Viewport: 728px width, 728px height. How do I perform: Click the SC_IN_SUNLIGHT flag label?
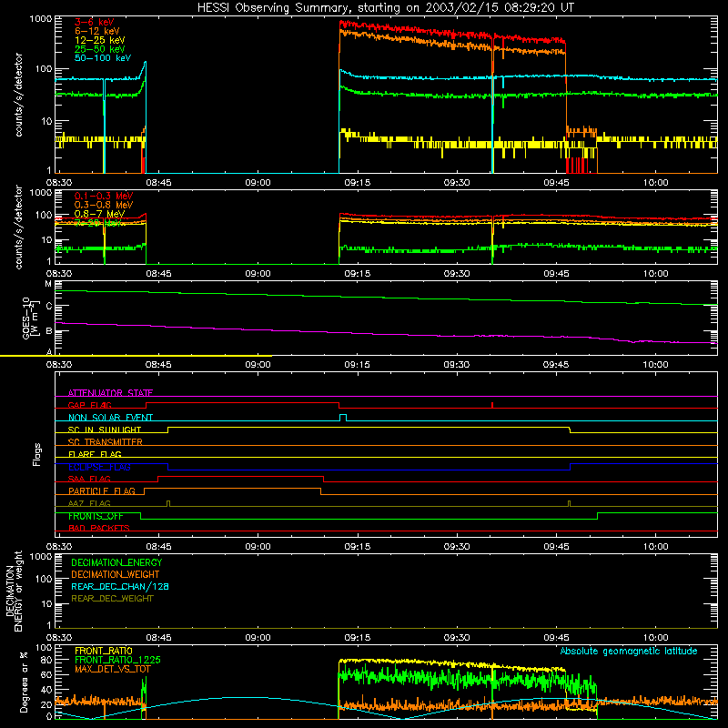click(105, 430)
